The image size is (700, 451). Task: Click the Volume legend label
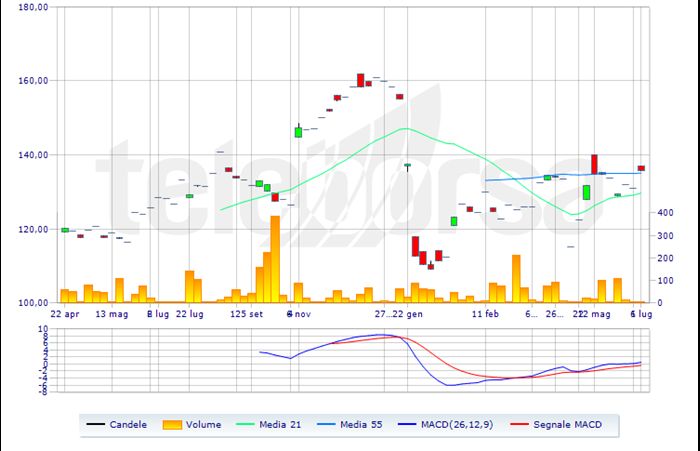pos(203,425)
